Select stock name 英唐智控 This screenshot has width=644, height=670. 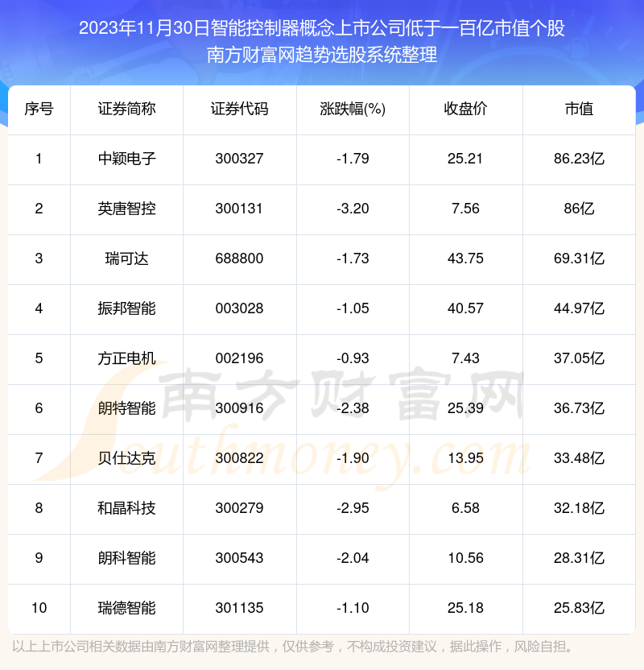click(127, 209)
